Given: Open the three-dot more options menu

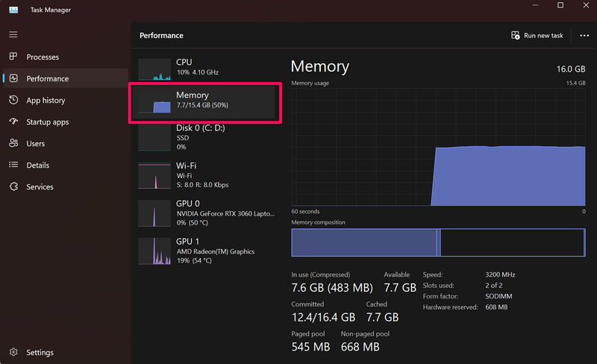Looking at the screenshot, I should pos(584,35).
